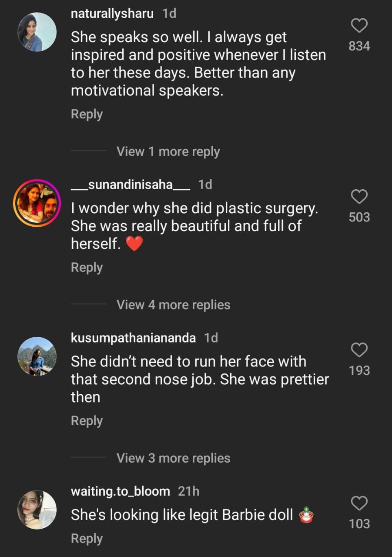
Task: Expand "View 4 more replies"
Action: (x=173, y=305)
